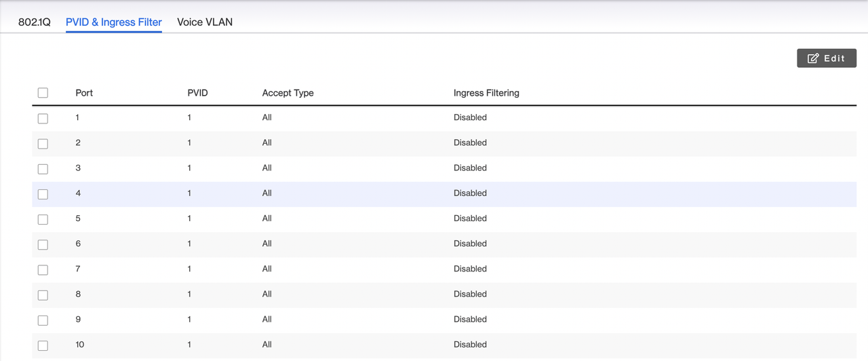Toggle the select-all header checkbox
The image size is (868, 361).
(43, 93)
